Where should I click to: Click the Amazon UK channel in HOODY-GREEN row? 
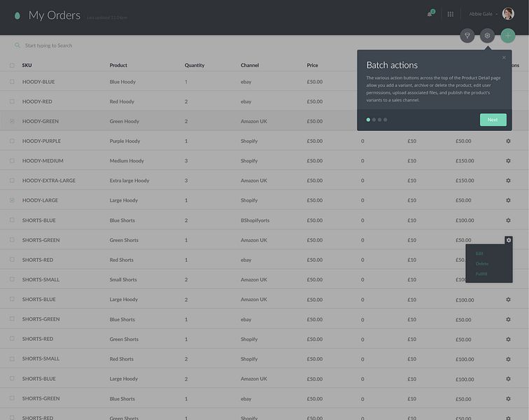point(254,121)
